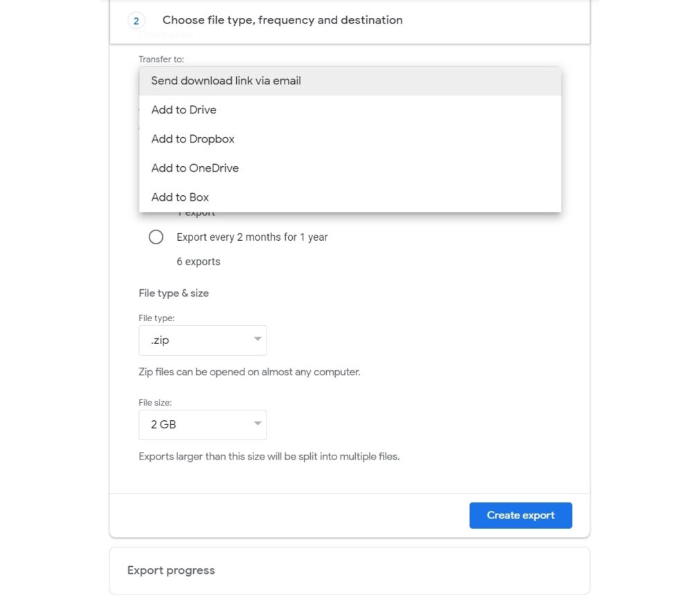
Task: Select "Add to OneDrive" destination option
Action: [x=195, y=167]
